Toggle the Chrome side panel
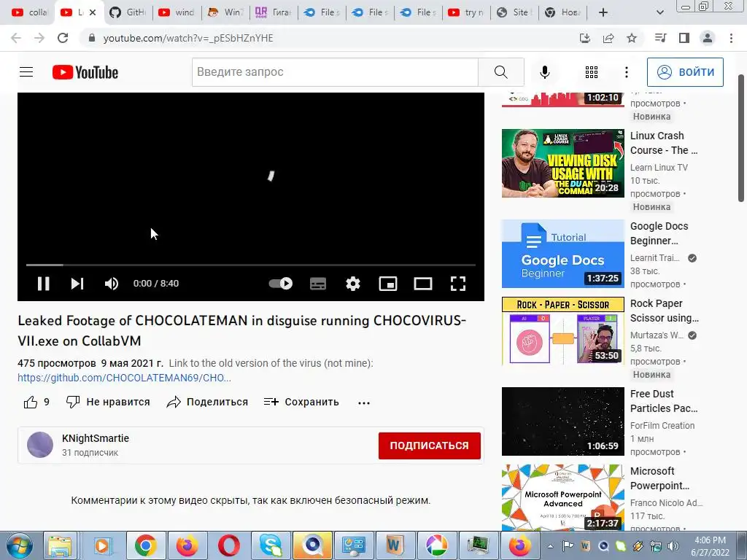This screenshot has height=560, width=747. point(684,38)
